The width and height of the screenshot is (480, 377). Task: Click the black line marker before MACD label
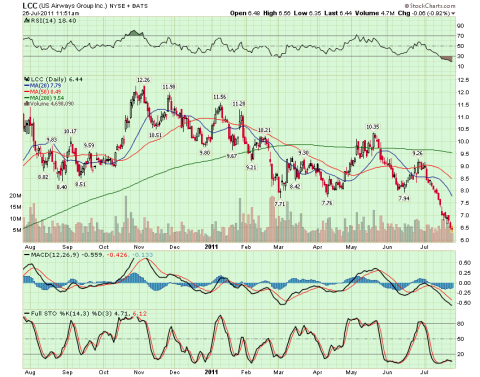click(x=26, y=255)
